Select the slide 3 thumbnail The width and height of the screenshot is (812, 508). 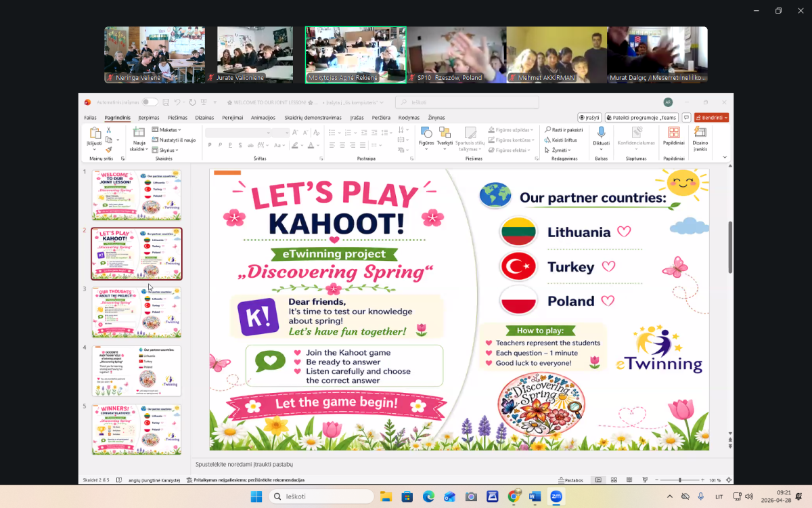click(x=137, y=312)
